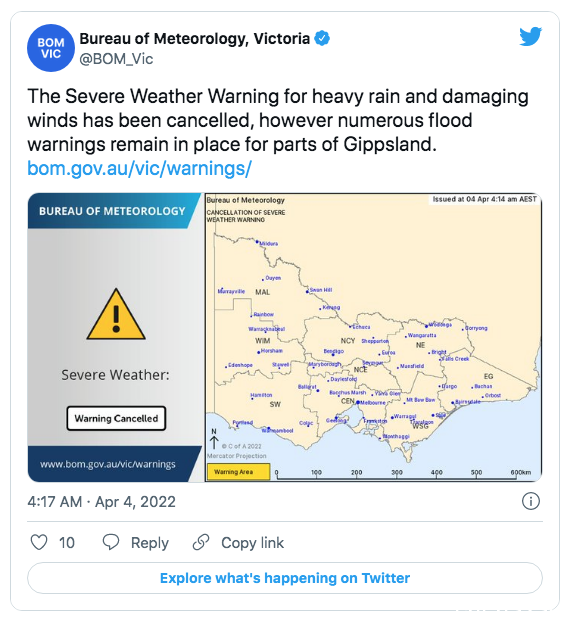This screenshot has width=566, height=622.
Task: Open the Twitter bird logo
Action: [531, 37]
